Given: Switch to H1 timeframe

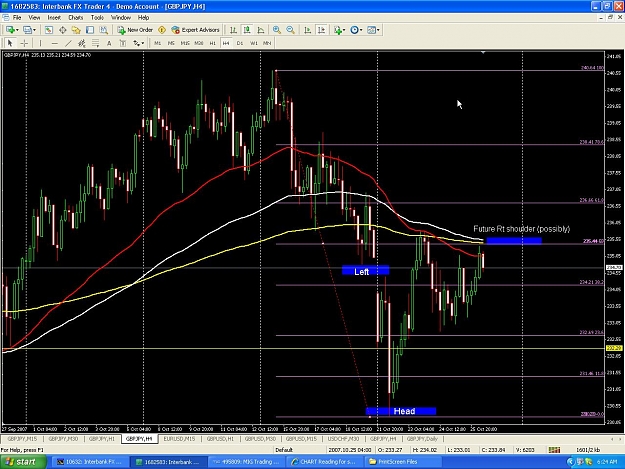Looking at the screenshot, I should (x=212, y=43).
